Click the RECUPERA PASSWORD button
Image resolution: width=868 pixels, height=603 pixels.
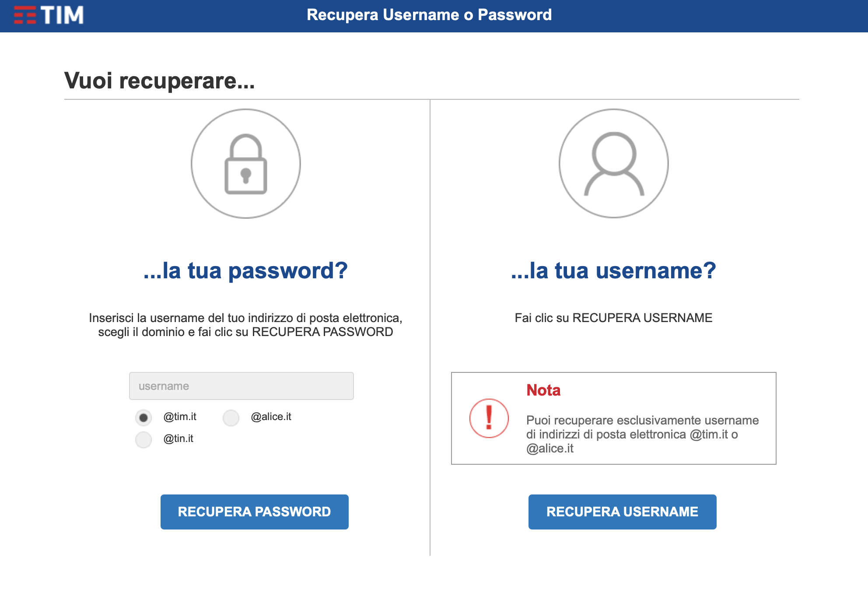click(255, 512)
